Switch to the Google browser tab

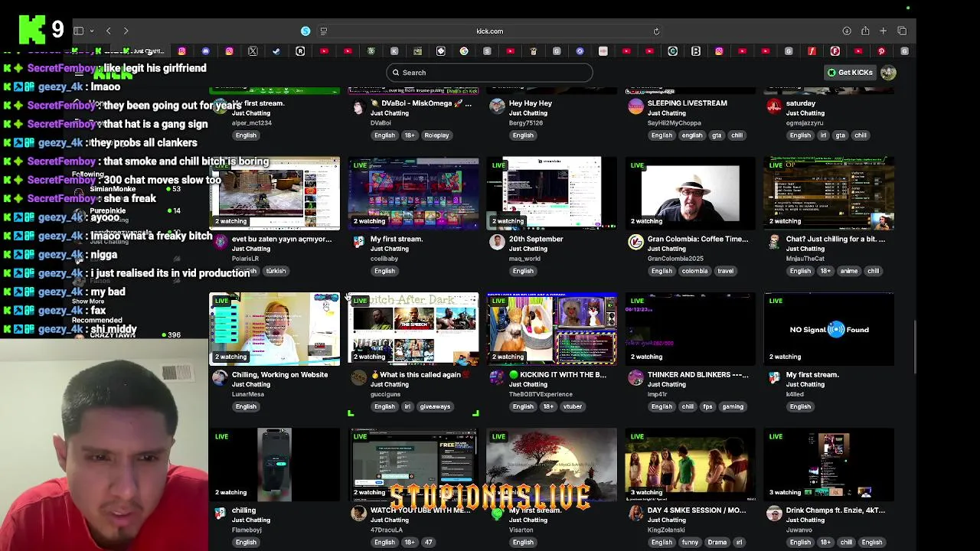(x=464, y=51)
